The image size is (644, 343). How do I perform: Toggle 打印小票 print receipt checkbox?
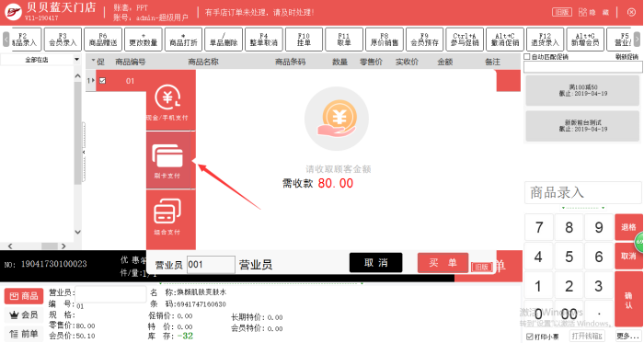click(x=530, y=337)
